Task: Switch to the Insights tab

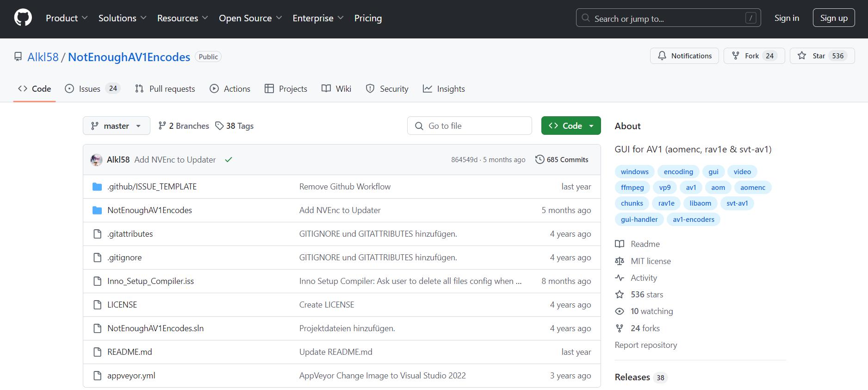Action: (444, 88)
